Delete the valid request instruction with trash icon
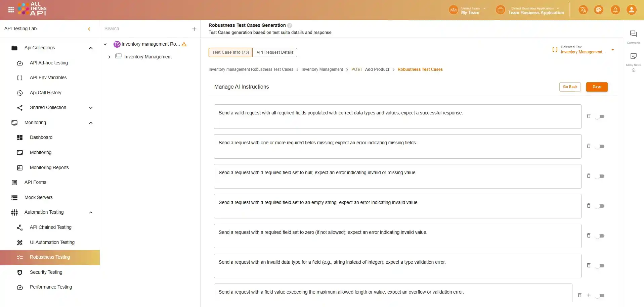644x307 pixels. coord(589,116)
